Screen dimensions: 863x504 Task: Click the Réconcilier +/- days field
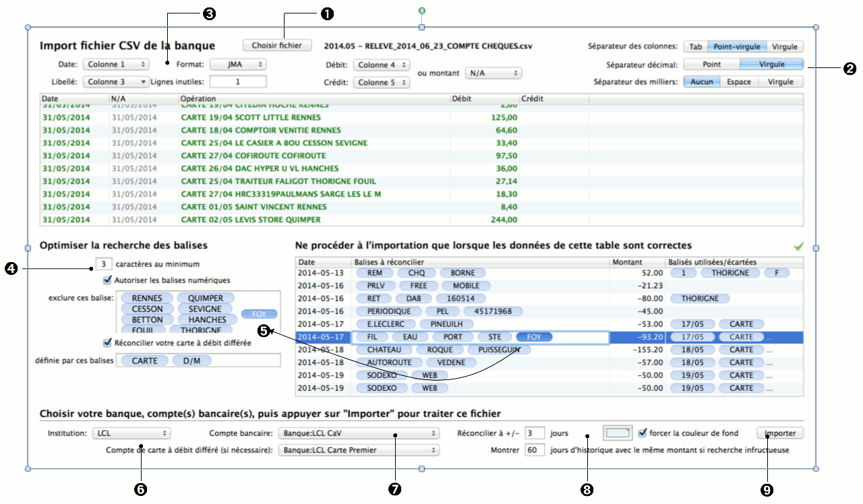tap(535, 433)
